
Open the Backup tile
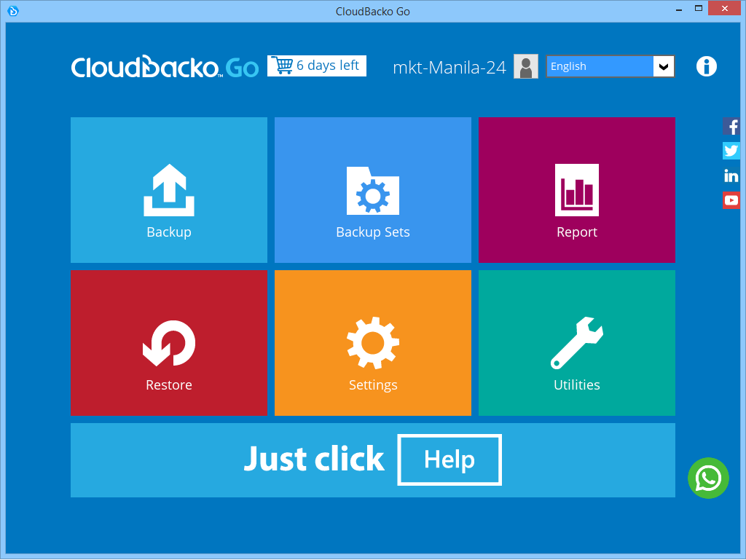tap(168, 190)
